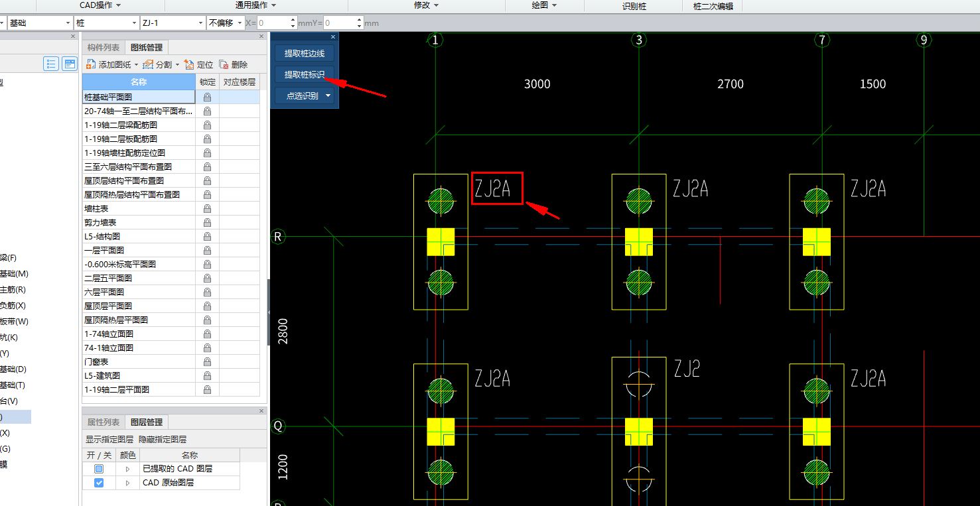Click the 提取桩边线 button

click(305, 53)
